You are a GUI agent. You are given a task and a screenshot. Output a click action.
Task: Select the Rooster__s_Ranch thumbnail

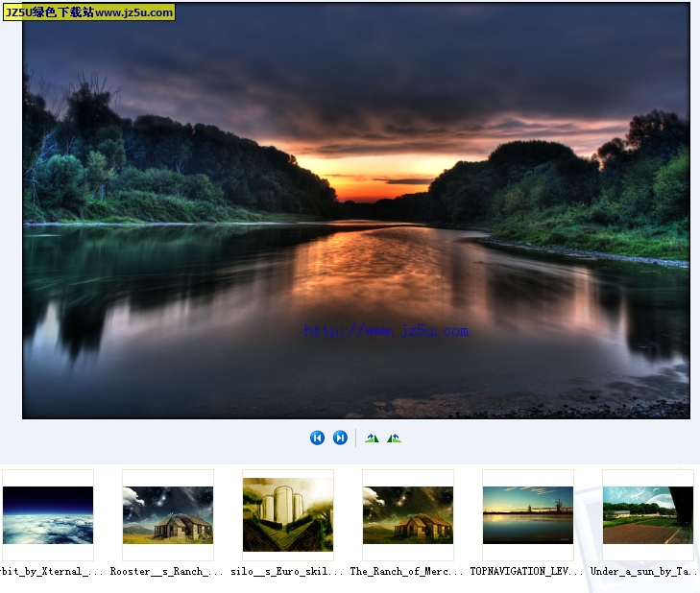(168, 515)
